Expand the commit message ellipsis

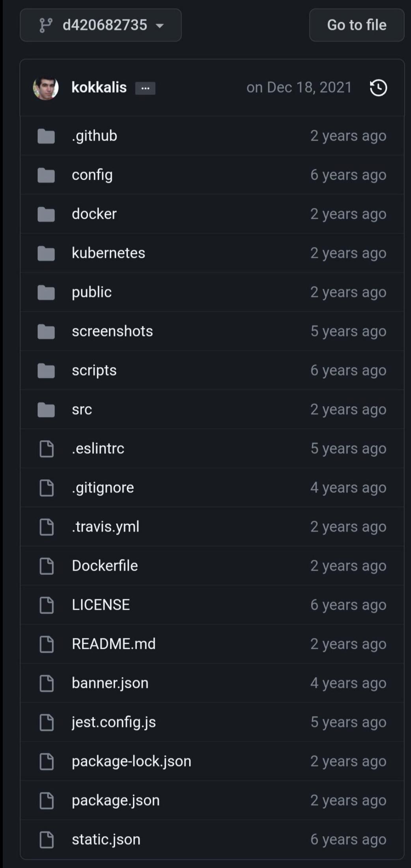pyautogui.click(x=145, y=88)
